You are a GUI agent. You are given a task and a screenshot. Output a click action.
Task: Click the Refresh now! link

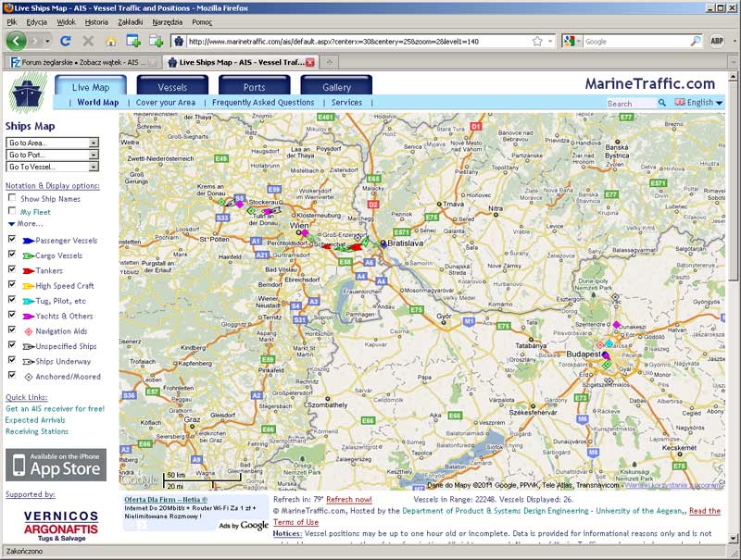pos(349,500)
